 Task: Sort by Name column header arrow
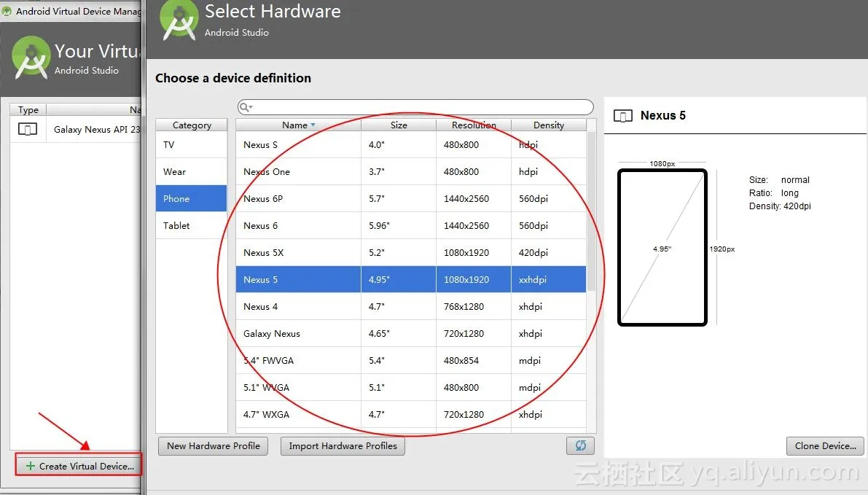[313, 125]
